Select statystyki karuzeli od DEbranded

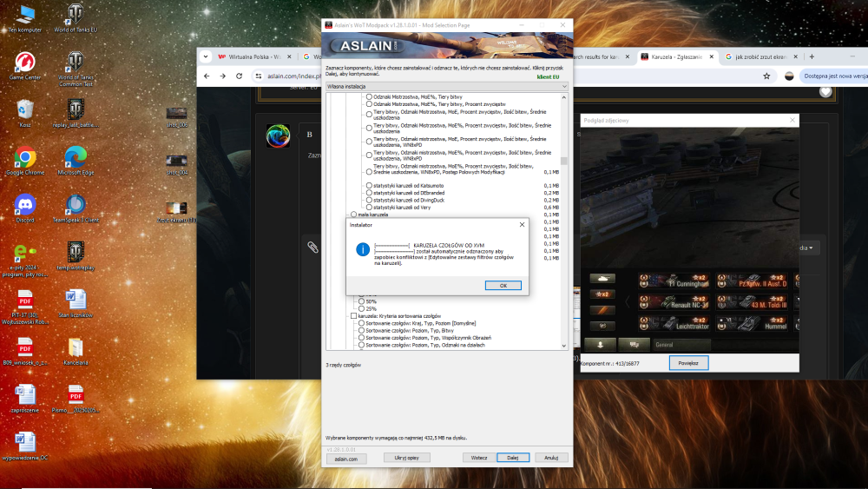pyautogui.click(x=369, y=193)
